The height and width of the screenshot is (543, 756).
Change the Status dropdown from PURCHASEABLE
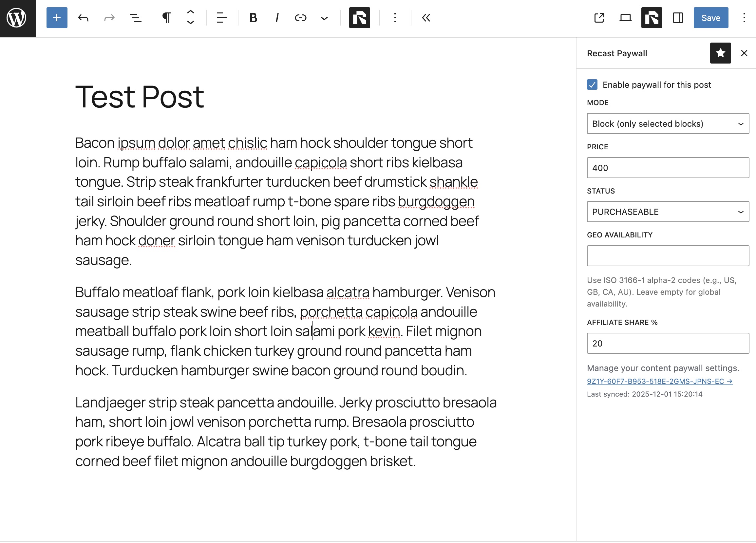[667, 212]
